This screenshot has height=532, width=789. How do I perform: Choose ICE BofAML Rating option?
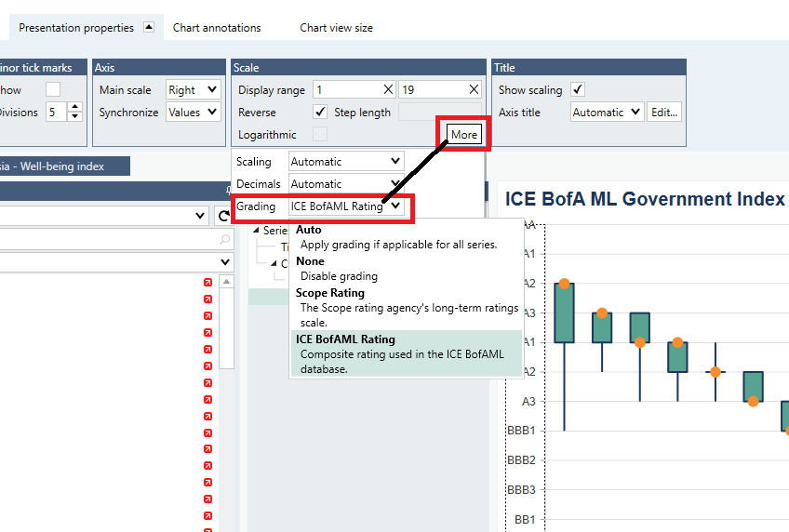coord(406,353)
